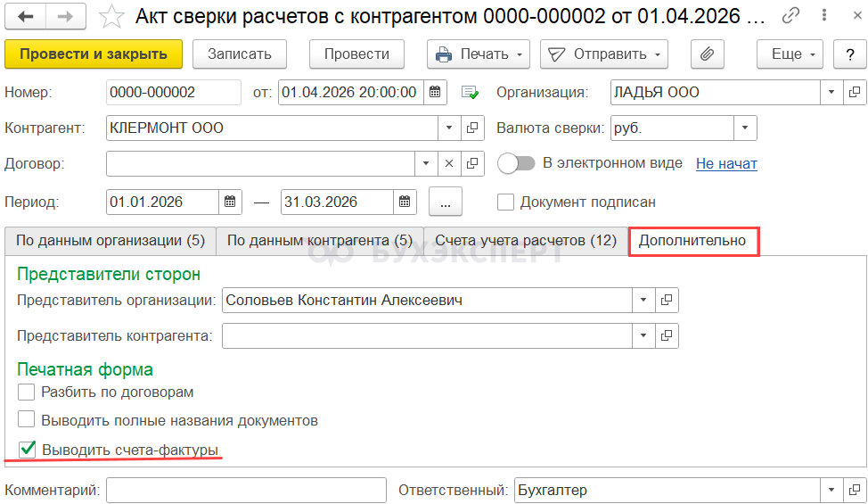Toggle the В электронном виде switch
868x504 pixels.
[x=516, y=163]
